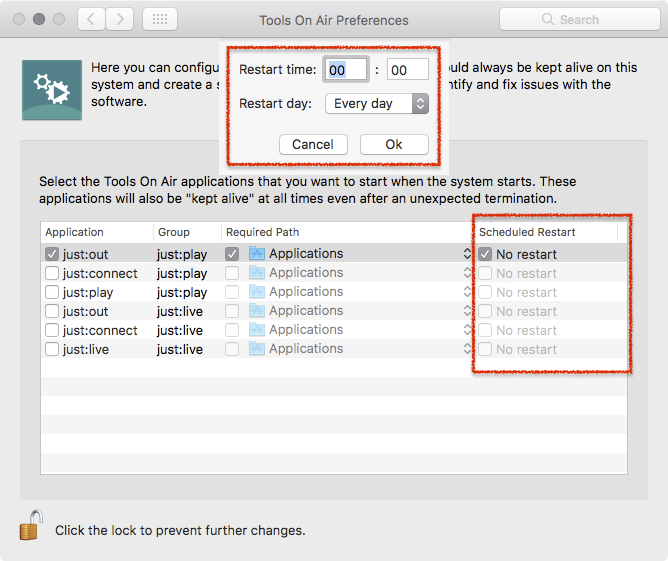Uncheck just:out in just:play group
This screenshot has height=561, width=668.
pos(52,254)
